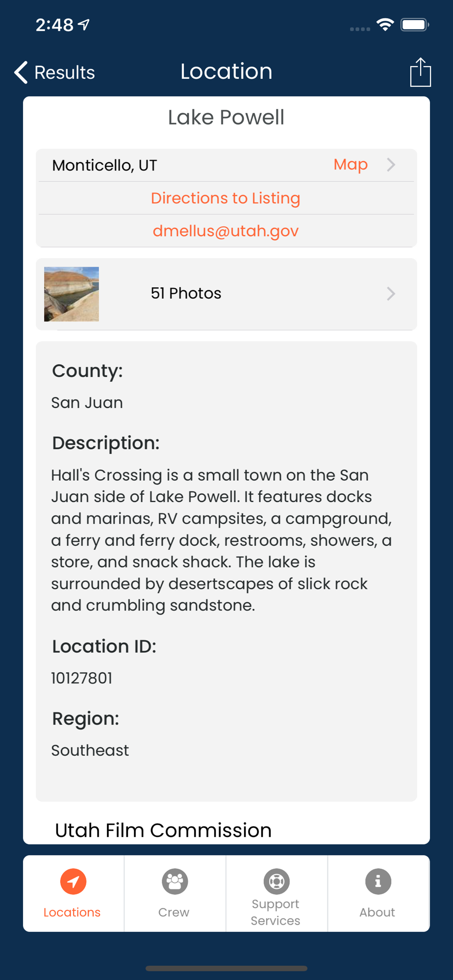The image size is (453, 980).
Task: Email dmellus@utah.gov
Action: coord(226,231)
